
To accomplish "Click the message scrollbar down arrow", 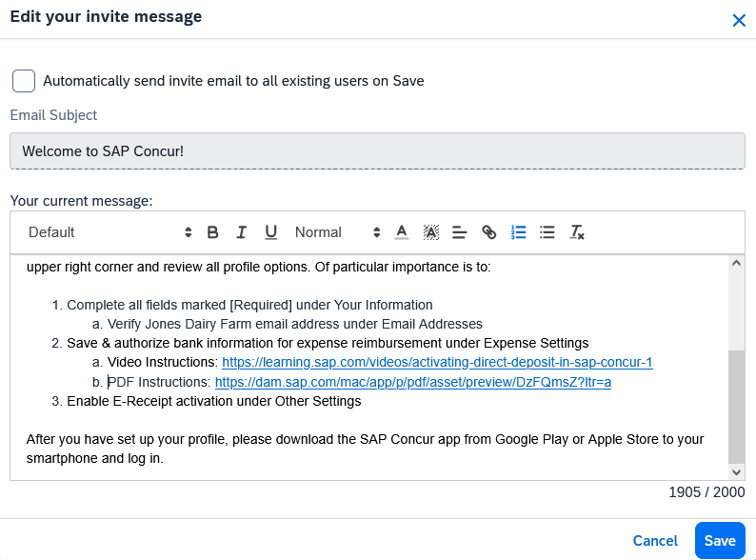I will (x=736, y=472).
